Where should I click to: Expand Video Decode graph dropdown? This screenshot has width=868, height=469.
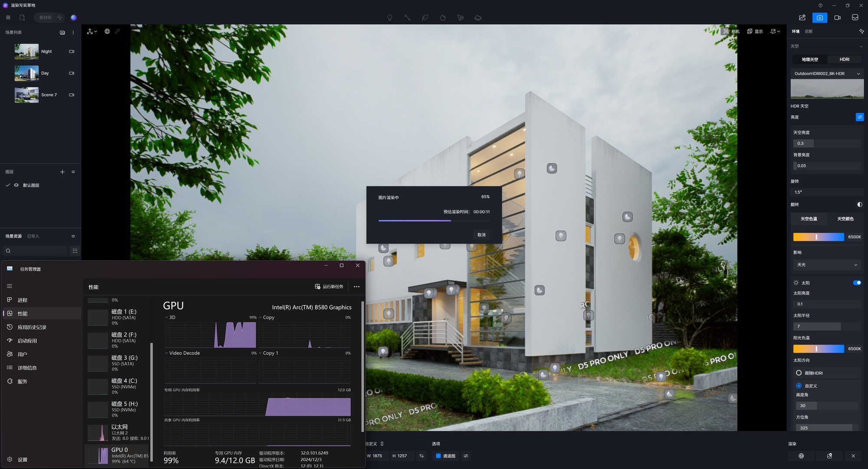tap(166, 353)
